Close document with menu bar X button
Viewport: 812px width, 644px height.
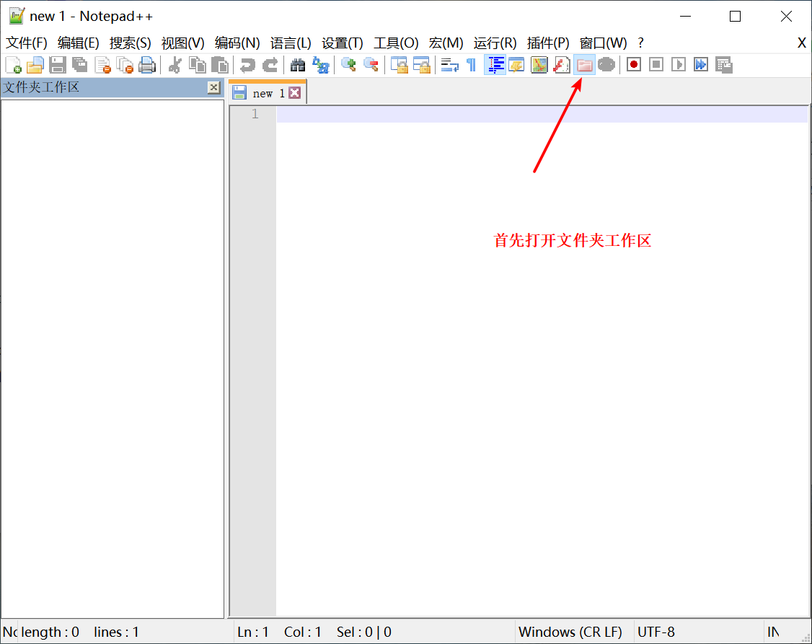point(801,43)
